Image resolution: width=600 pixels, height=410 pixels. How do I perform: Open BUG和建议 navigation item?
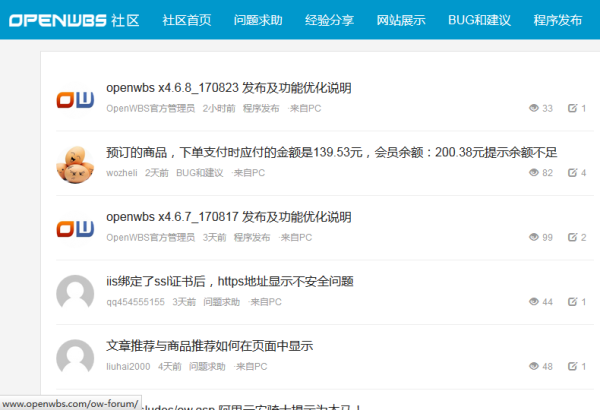pyautogui.click(x=479, y=20)
